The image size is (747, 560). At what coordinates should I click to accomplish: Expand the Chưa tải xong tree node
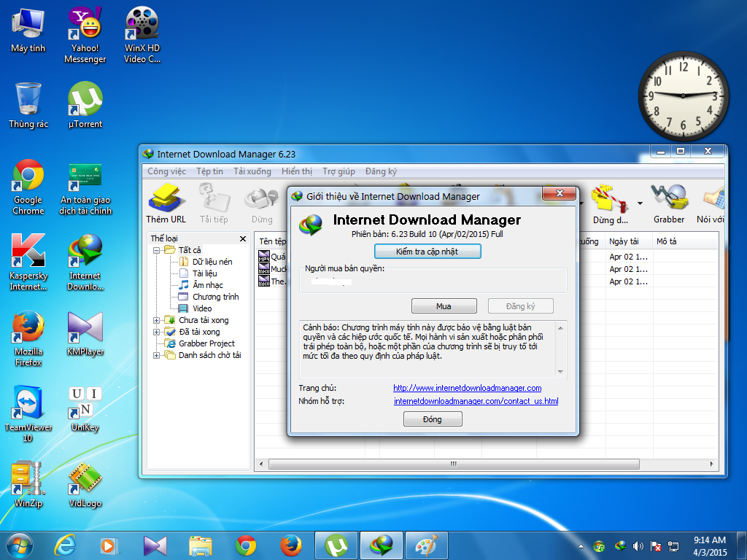156,320
